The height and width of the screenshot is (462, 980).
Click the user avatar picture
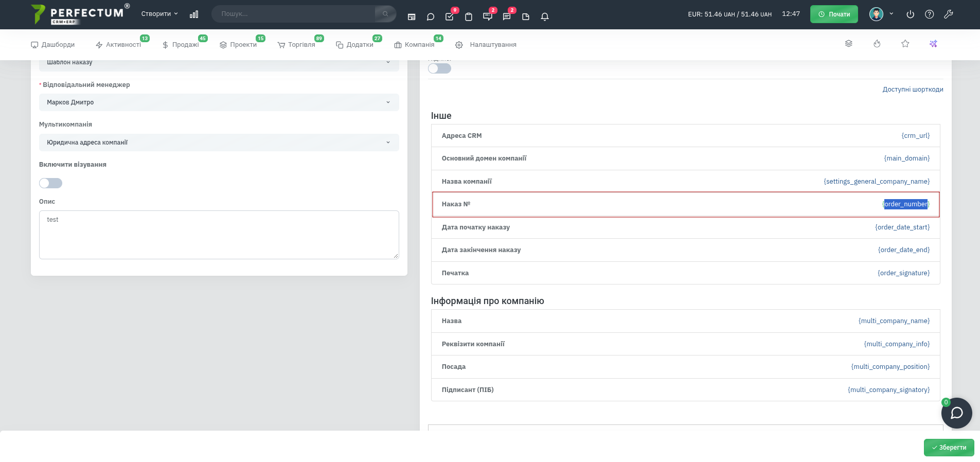tap(877, 14)
